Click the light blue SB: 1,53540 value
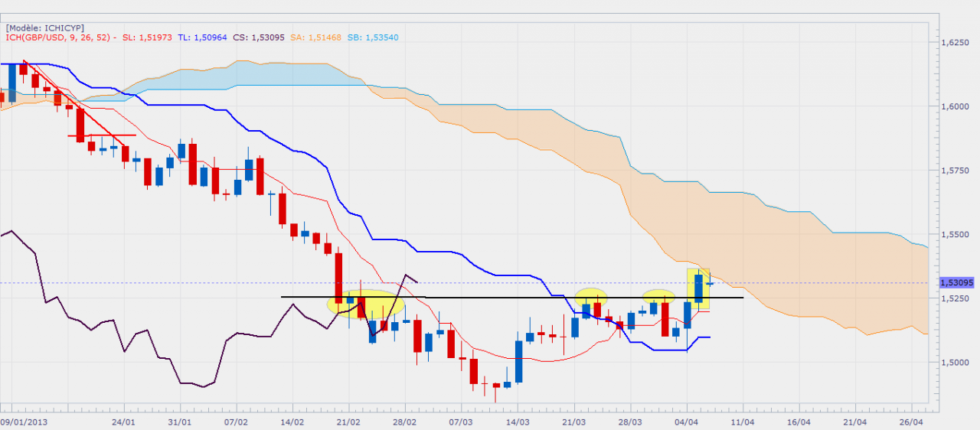980x430 pixels. point(373,37)
